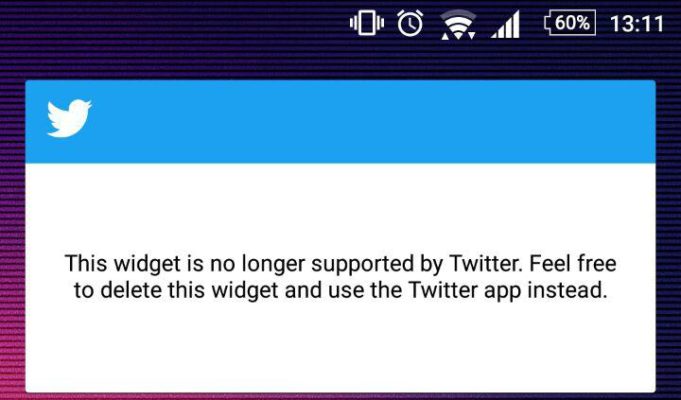Tap the Wi-Fi data activity arrows
This screenshot has height=400, width=681.
click(x=458, y=36)
